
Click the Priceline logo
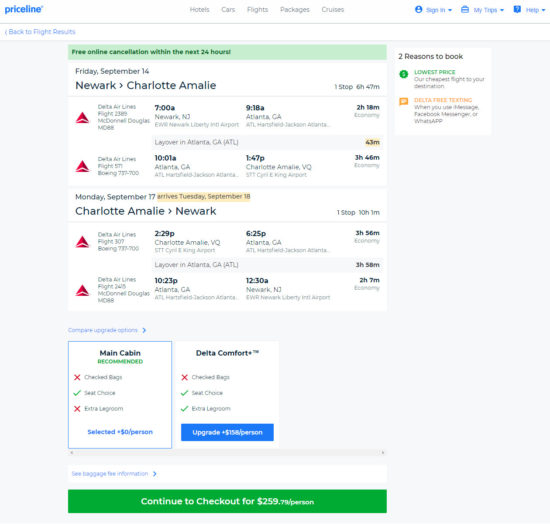(24, 9)
